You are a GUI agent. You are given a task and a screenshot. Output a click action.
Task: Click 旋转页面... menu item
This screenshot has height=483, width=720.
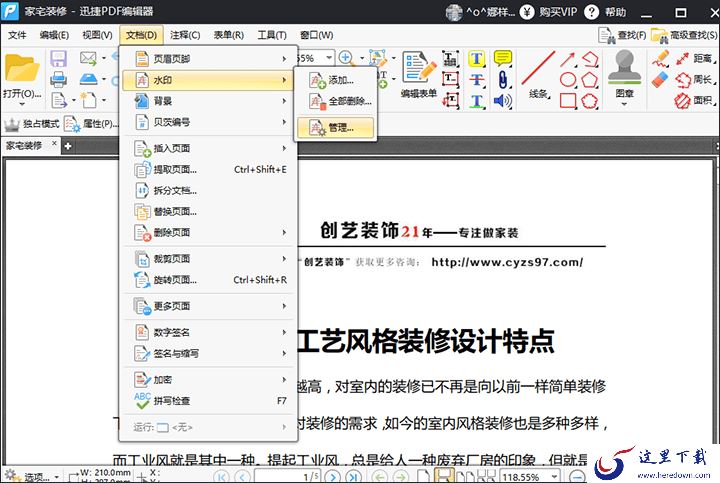point(208,280)
